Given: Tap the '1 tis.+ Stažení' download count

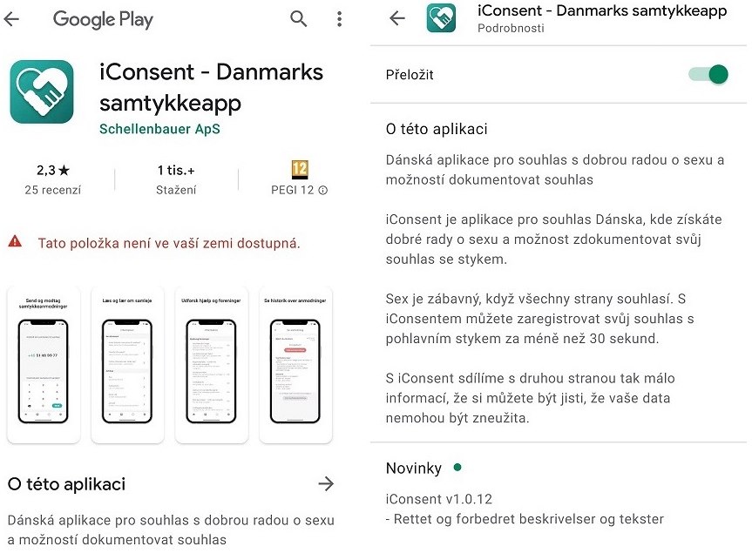Looking at the screenshot, I should (x=176, y=179).
